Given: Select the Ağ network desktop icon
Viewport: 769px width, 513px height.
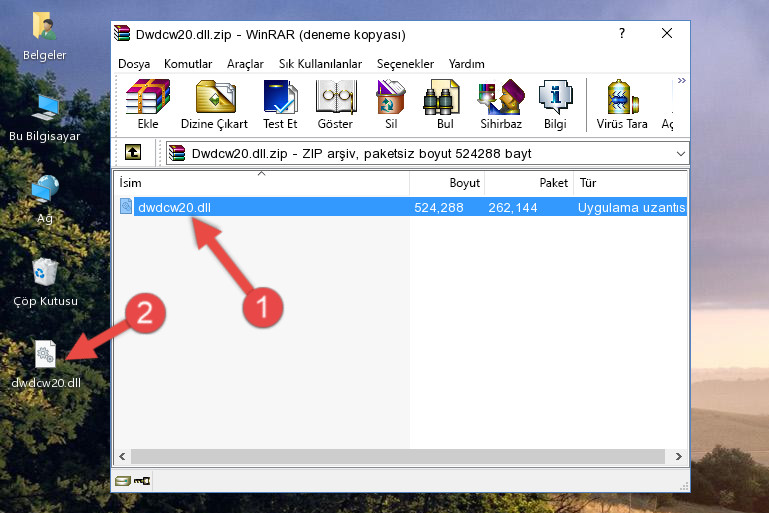Looking at the screenshot, I should (45, 200).
